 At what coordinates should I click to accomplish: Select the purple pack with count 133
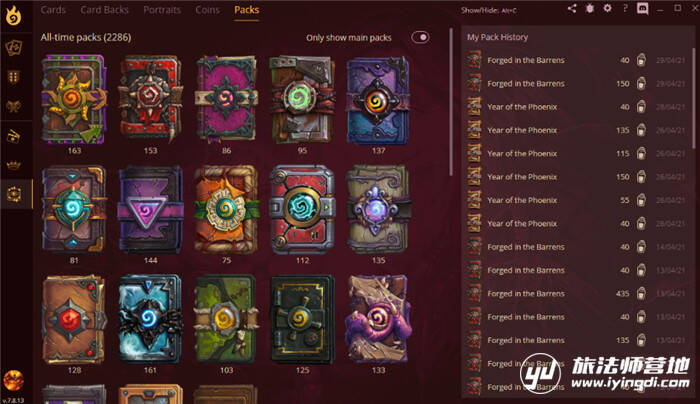coord(378,319)
